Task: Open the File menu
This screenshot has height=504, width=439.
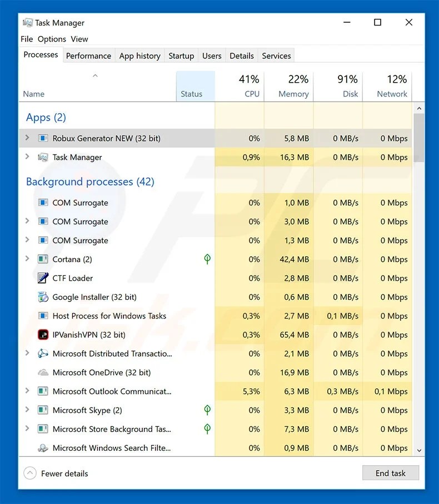Action: coord(27,39)
